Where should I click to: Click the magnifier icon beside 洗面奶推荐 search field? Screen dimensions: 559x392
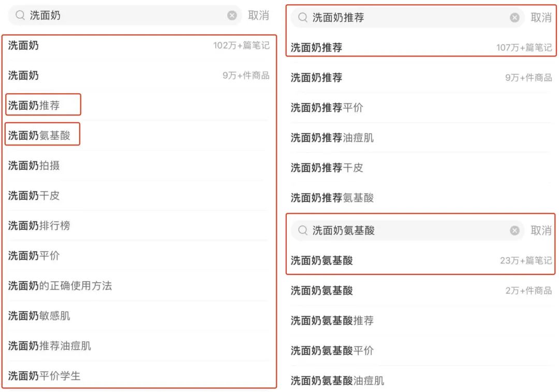(x=302, y=17)
